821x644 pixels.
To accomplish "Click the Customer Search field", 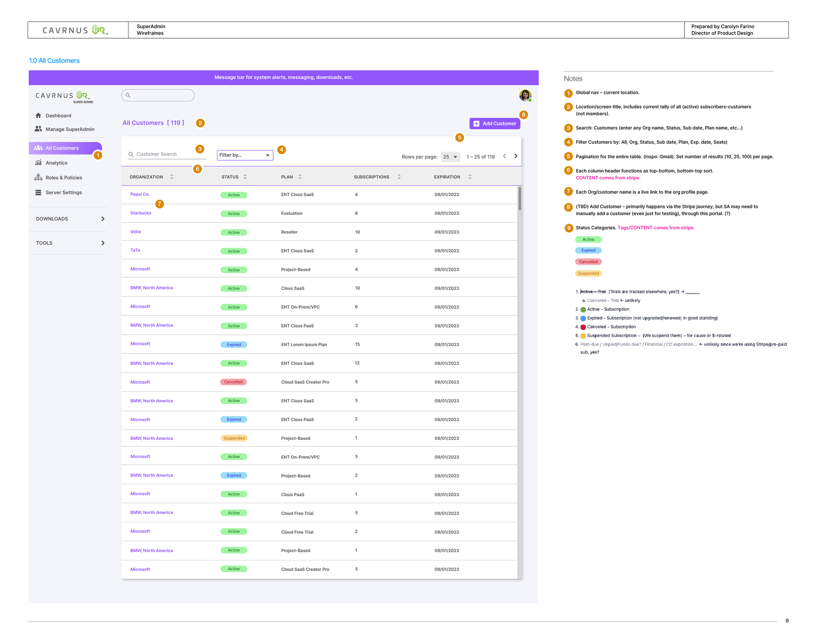I will coord(167,154).
